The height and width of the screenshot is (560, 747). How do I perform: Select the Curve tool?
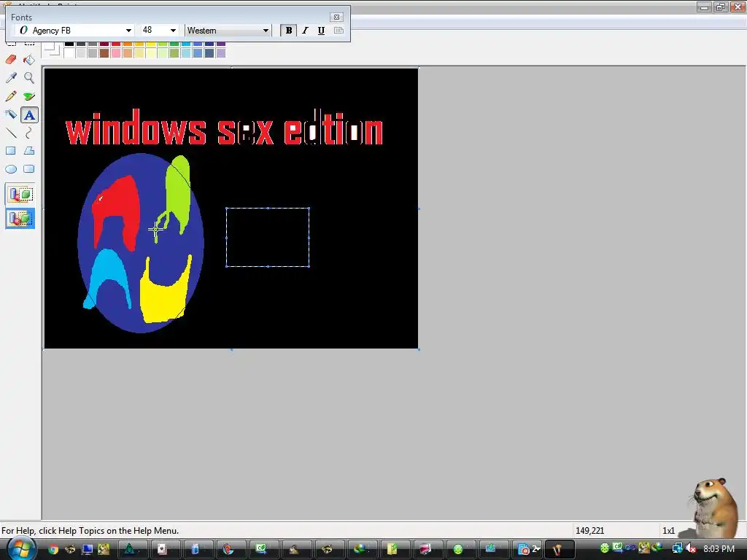(x=29, y=133)
